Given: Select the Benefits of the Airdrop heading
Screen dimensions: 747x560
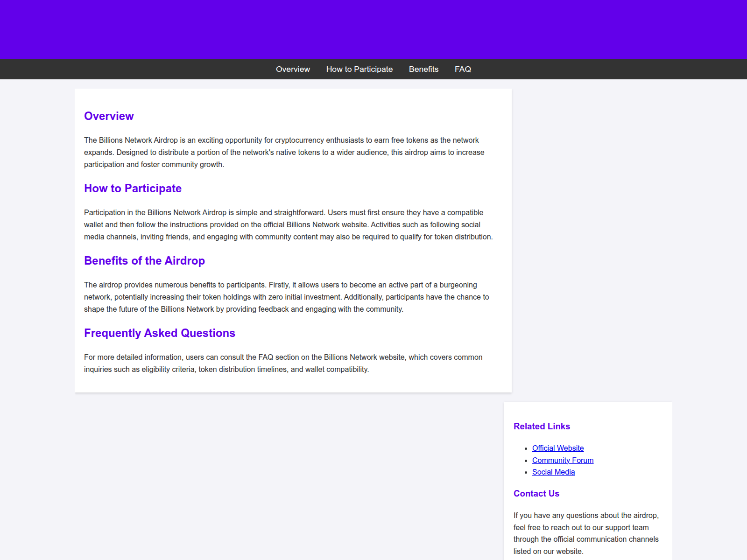Looking at the screenshot, I should pos(144,261).
